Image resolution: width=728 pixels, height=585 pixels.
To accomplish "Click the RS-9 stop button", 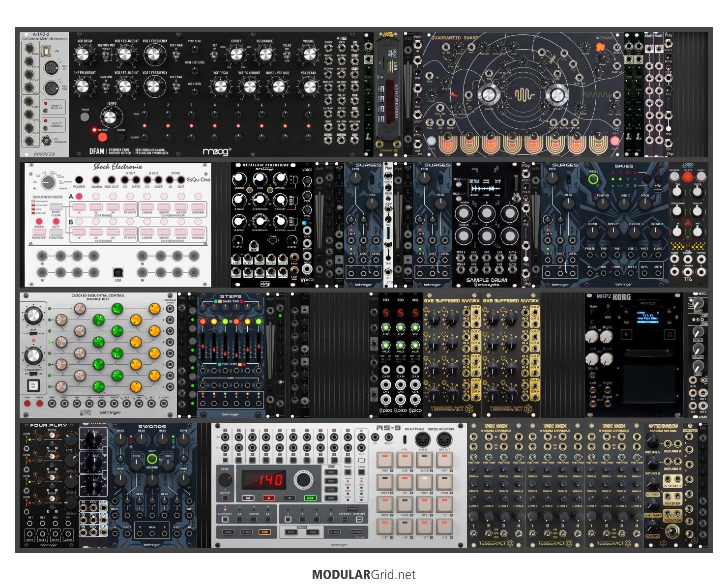I will click(290, 498).
